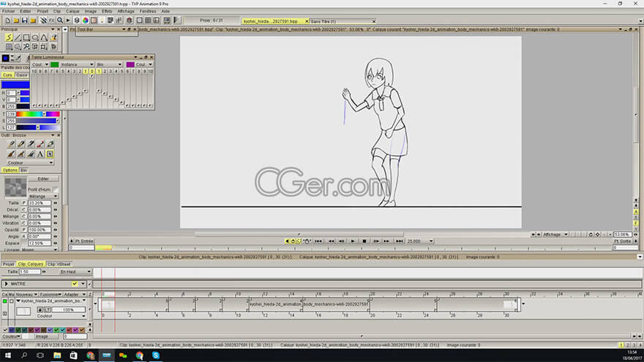Toggle the blue layer color group checkbox
644x362 pixels.
[12, 330]
